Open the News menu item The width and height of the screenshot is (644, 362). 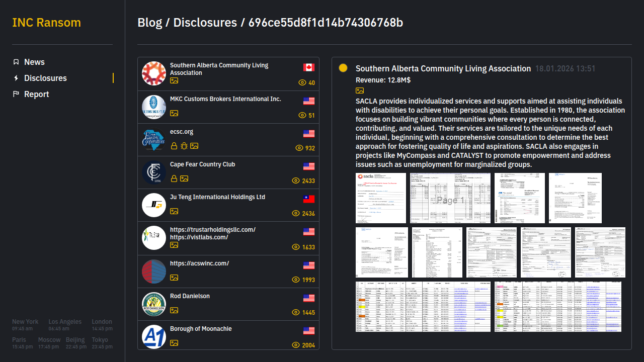(34, 62)
